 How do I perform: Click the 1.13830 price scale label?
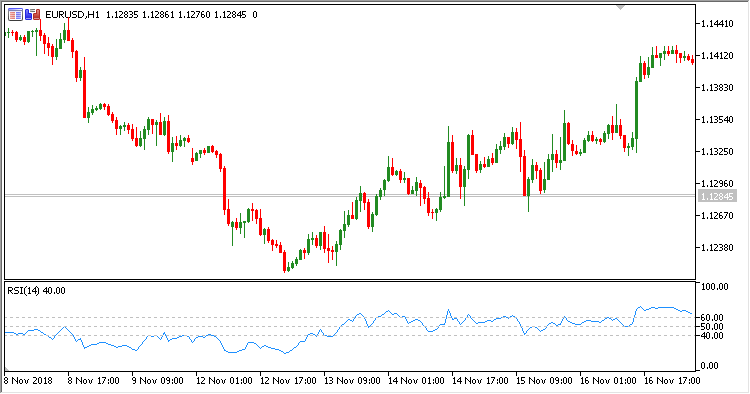click(x=717, y=88)
